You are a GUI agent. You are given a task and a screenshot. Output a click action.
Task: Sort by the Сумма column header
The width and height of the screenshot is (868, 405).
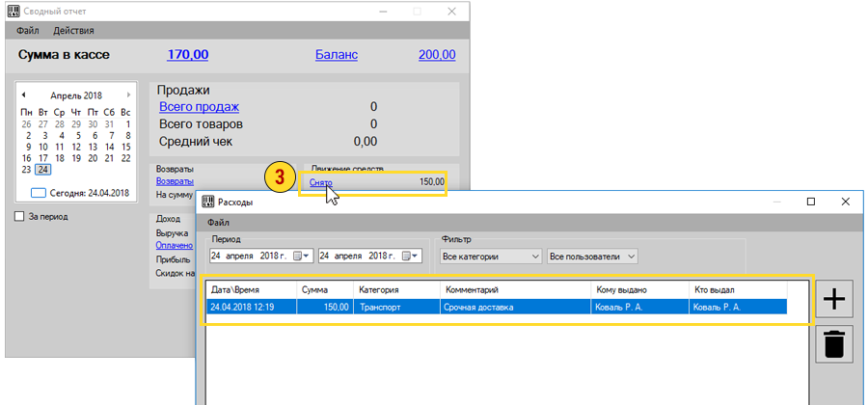(325, 290)
